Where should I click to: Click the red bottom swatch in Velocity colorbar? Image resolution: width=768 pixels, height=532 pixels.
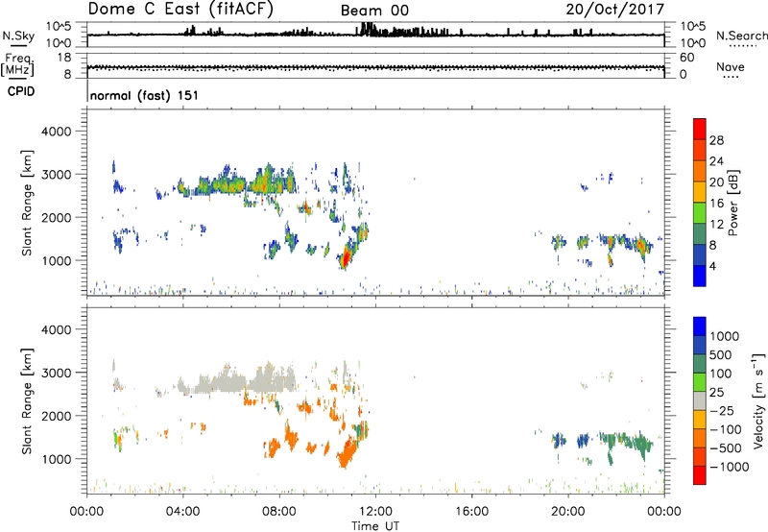coord(700,475)
